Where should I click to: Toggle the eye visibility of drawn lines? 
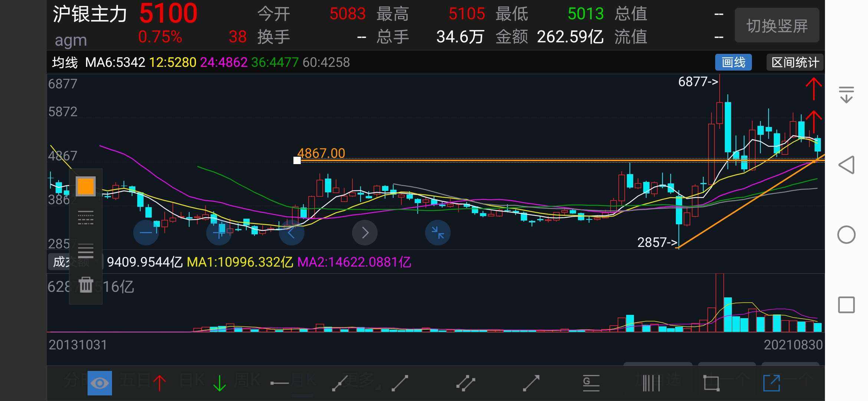(x=99, y=383)
